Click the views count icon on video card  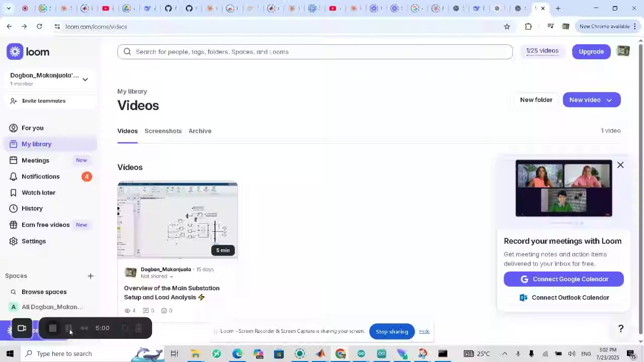(127, 311)
